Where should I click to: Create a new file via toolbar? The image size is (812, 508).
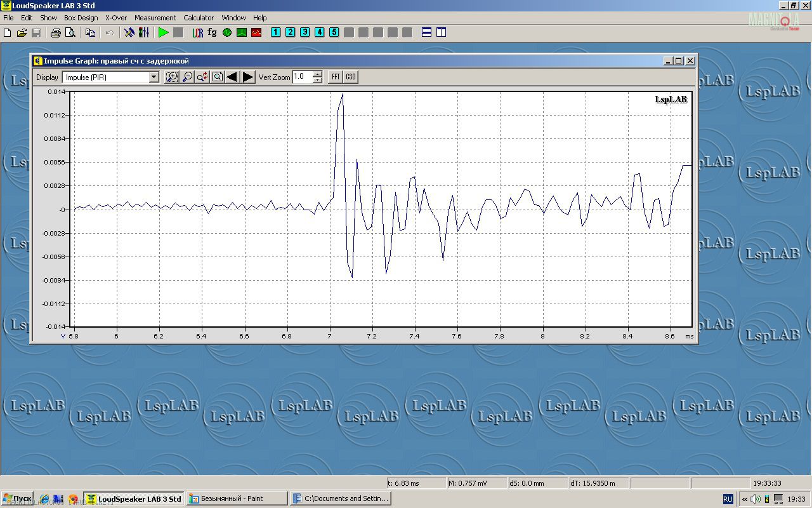(x=8, y=32)
